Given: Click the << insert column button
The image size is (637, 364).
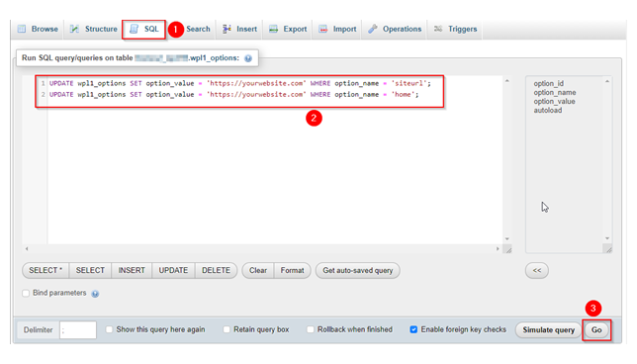Looking at the screenshot, I should [x=537, y=271].
